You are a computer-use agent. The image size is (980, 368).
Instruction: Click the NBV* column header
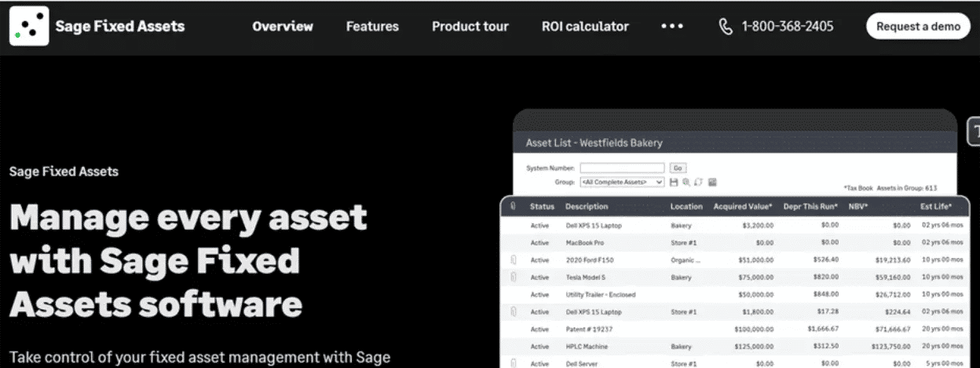click(859, 207)
